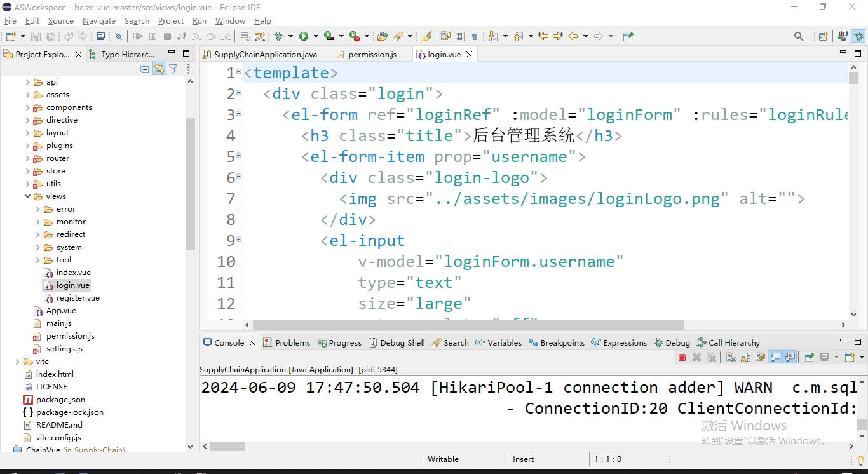Click the Open Perspective icon

(823, 36)
